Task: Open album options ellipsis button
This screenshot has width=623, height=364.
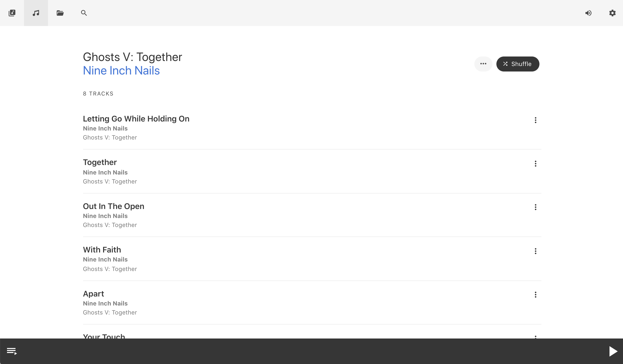Action: point(483,64)
